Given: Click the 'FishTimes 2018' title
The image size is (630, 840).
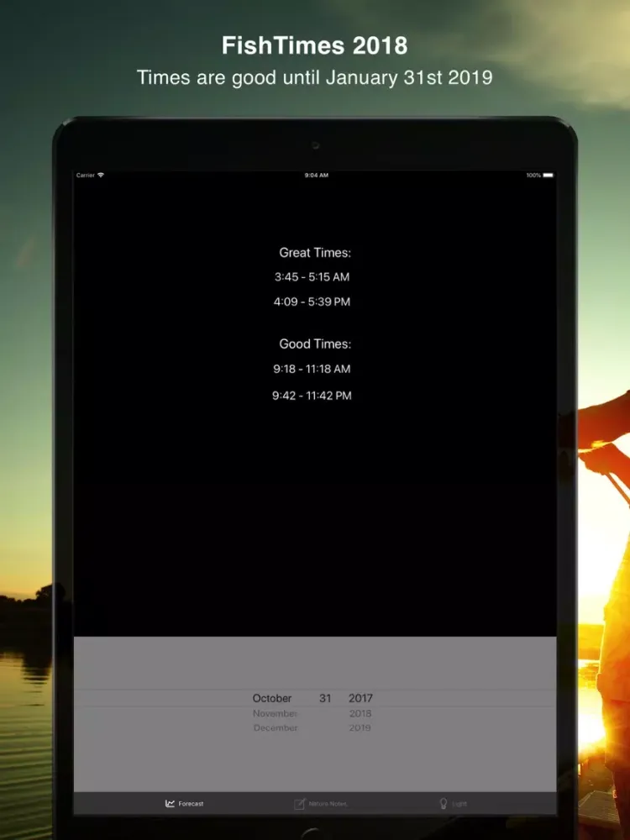Looking at the screenshot, I should coord(314,45).
